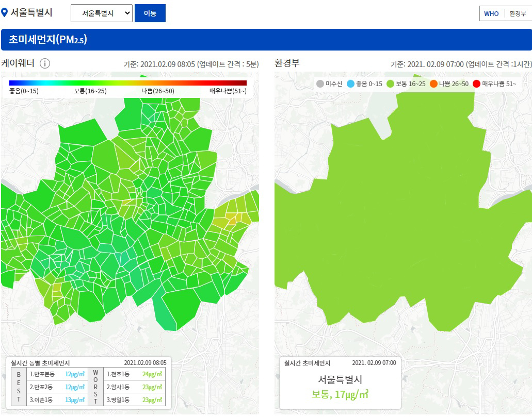
Task: Click the PM2.5 color gradient scale bar
Action: (x=128, y=82)
